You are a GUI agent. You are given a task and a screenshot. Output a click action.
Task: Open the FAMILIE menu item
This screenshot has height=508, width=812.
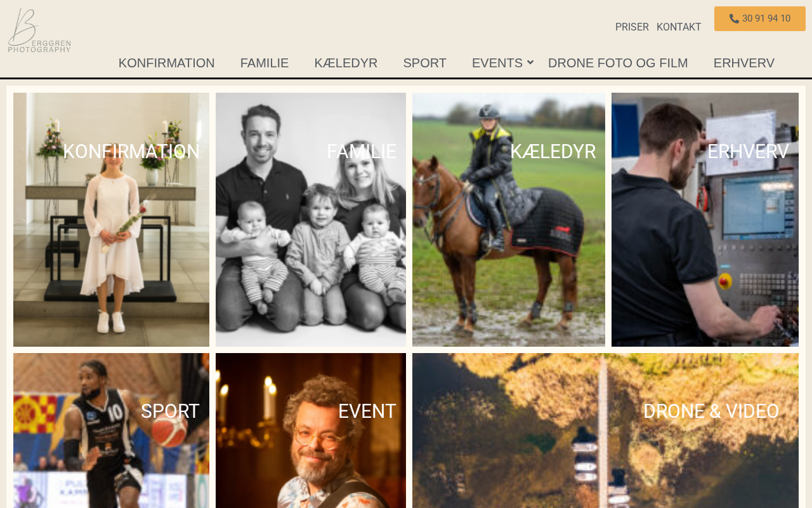(x=265, y=63)
